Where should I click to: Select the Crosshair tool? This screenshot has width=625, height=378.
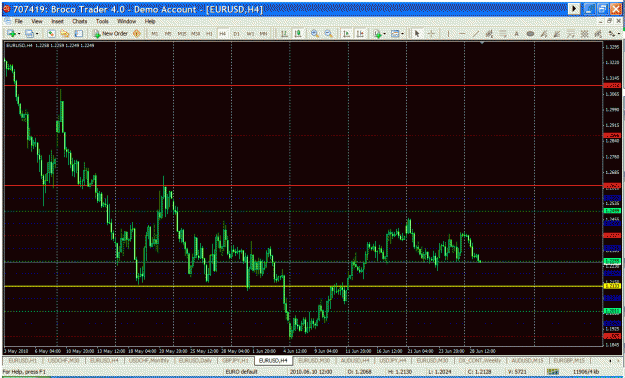click(431, 34)
